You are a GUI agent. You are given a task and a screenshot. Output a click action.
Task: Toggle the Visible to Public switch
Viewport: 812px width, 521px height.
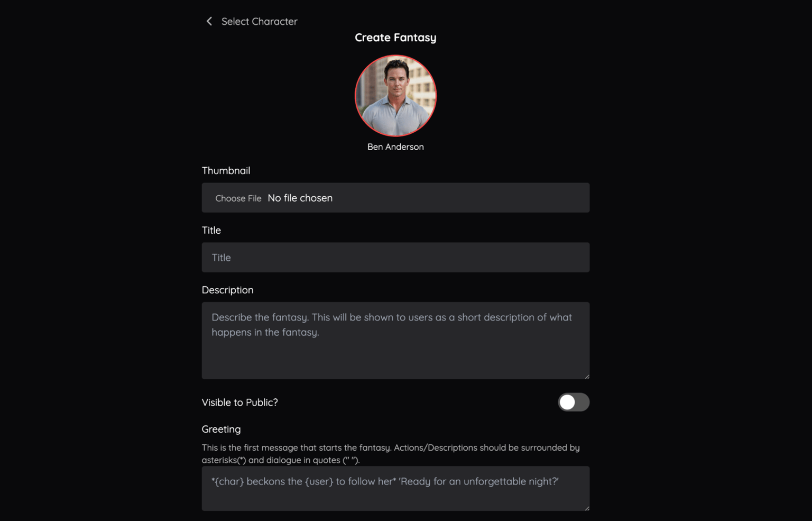[574, 403]
